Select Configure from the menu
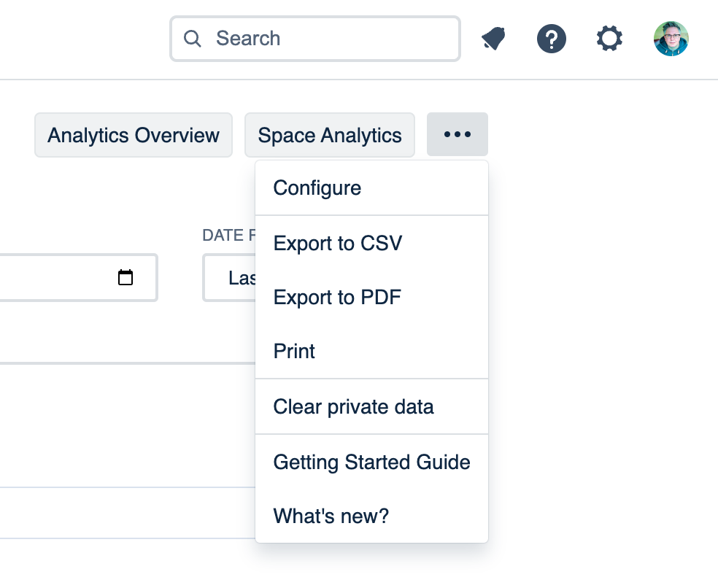The width and height of the screenshot is (718, 588). (317, 188)
